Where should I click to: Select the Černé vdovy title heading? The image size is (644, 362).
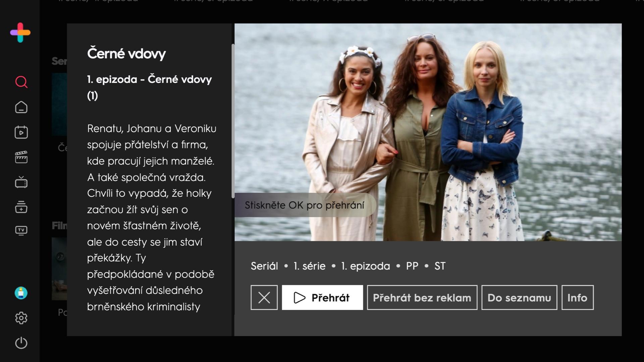point(126,54)
